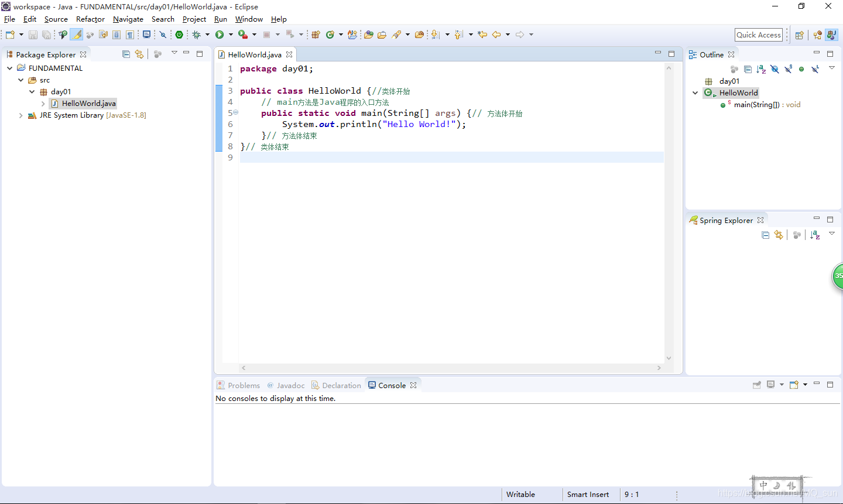843x504 pixels.
Task: Open the Navigate menu
Action: click(x=128, y=19)
